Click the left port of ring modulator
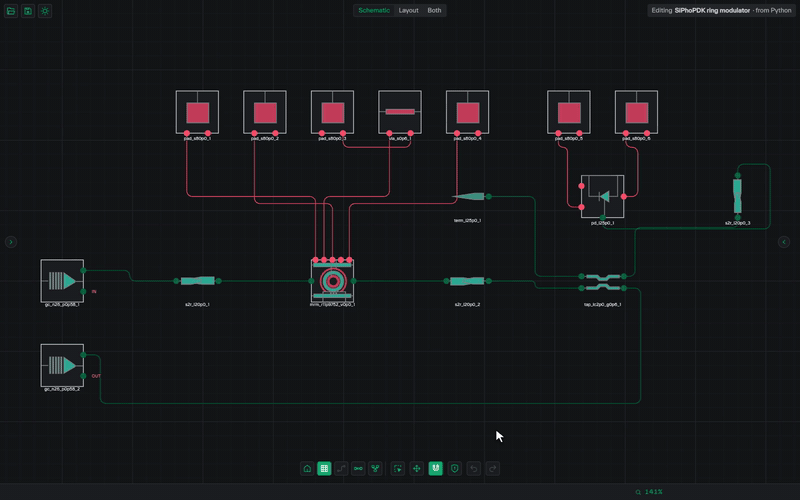800x500 pixels. (311, 281)
